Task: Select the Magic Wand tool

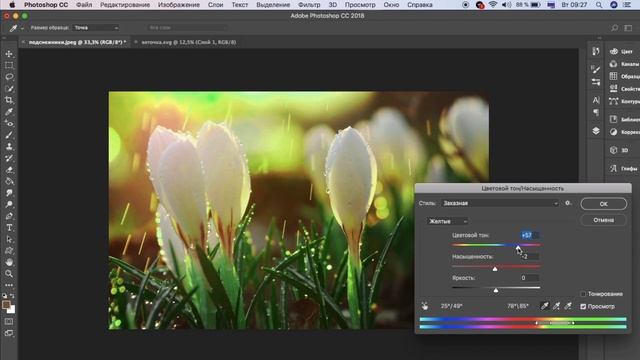Action: tap(9, 89)
